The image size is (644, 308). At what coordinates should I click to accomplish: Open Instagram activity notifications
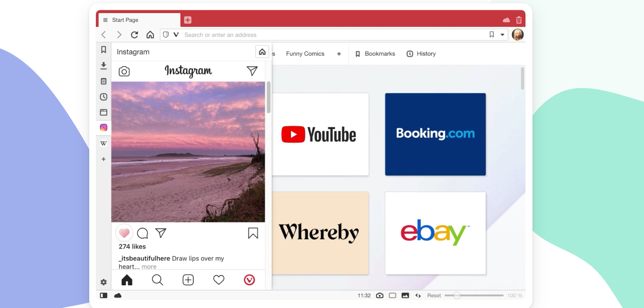click(219, 280)
